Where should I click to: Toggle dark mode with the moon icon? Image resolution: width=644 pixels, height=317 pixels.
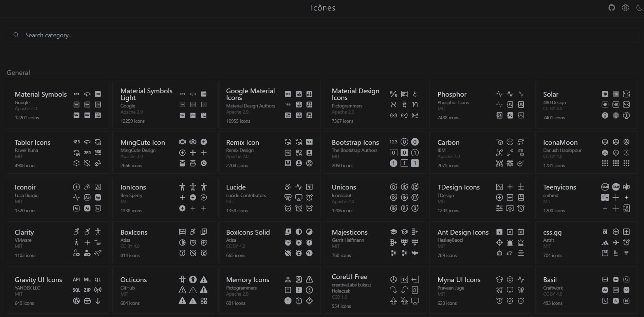point(639,7)
